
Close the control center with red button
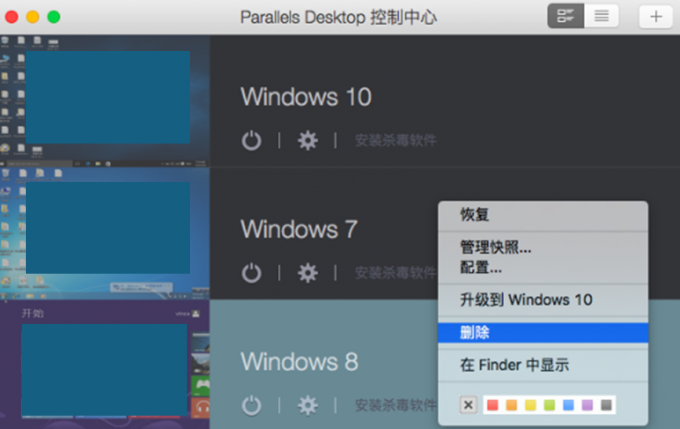point(12,17)
